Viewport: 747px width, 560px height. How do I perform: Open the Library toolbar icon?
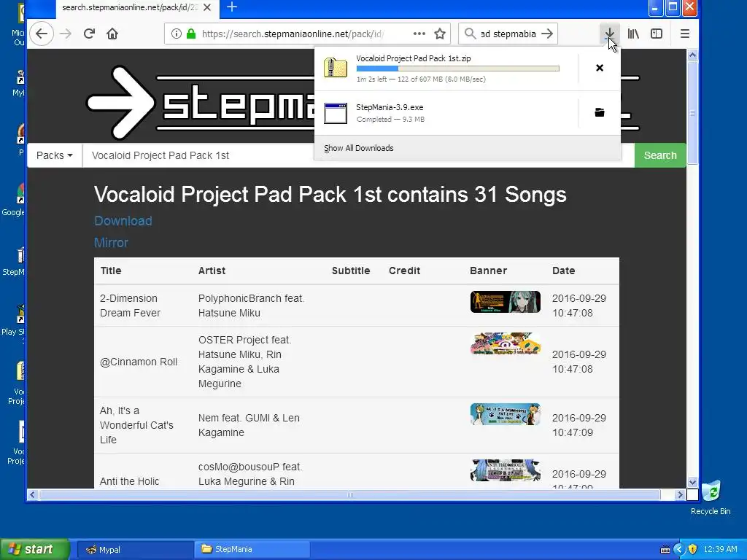[633, 34]
